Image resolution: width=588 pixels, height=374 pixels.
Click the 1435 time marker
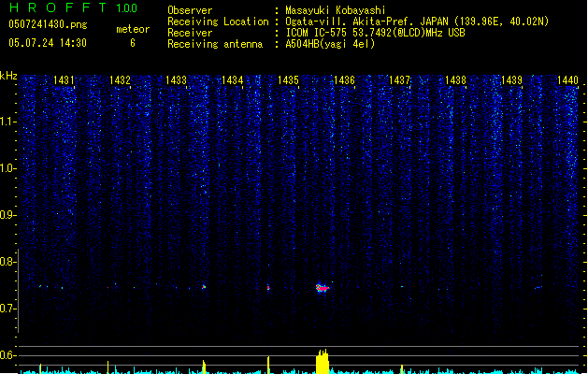288,80
